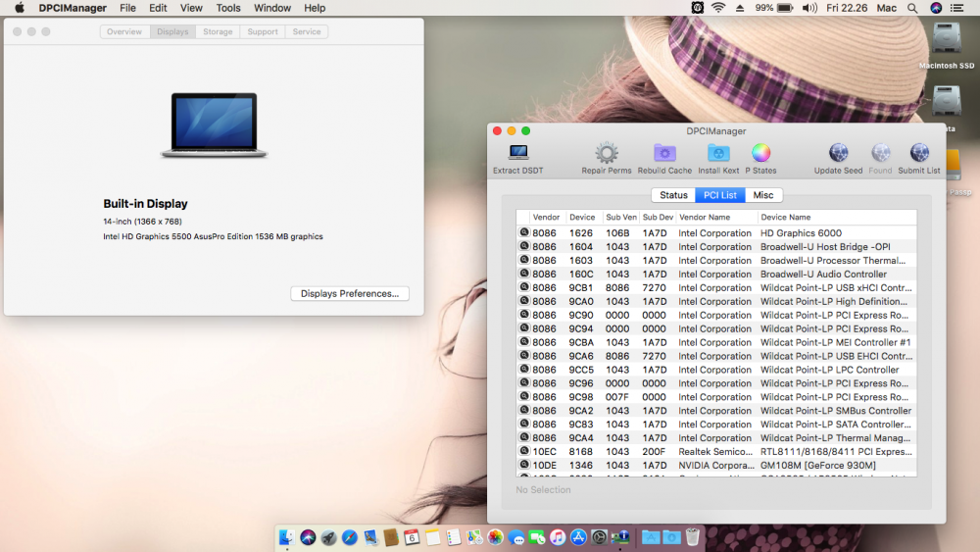Select the Wildcat Point-LP SMBus Controller row
Screen dimensions: 980x552
[x=716, y=411]
